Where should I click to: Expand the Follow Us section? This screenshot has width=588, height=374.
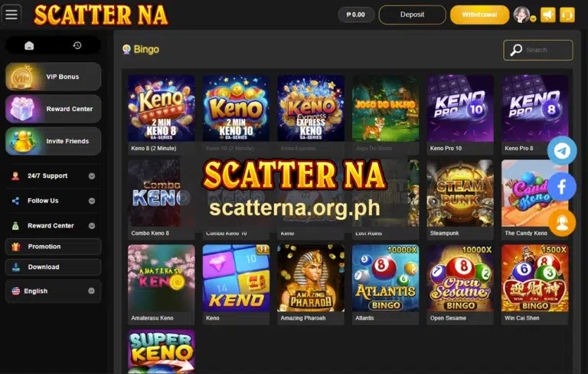point(54,201)
